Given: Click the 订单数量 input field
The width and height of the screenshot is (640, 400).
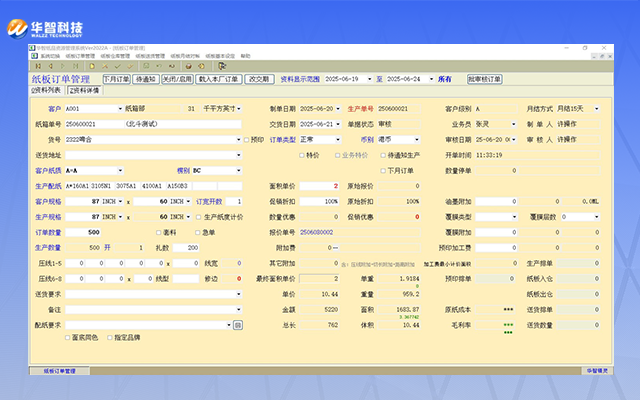Looking at the screenshot, I should coord(85,232).
